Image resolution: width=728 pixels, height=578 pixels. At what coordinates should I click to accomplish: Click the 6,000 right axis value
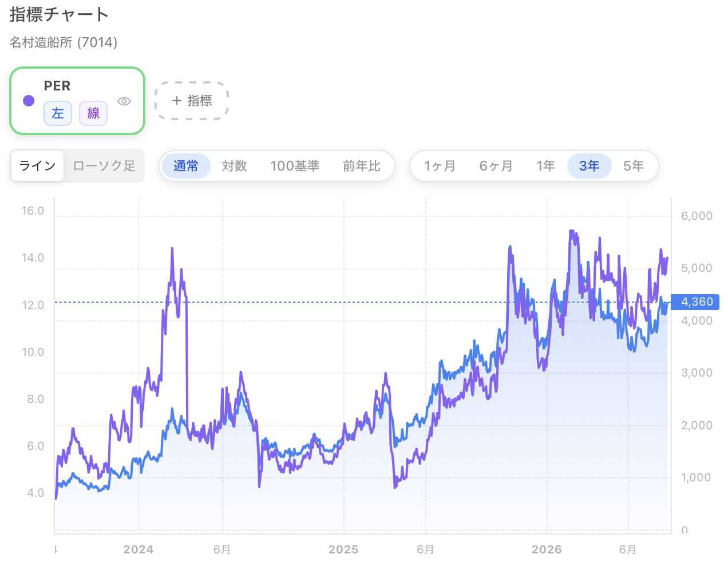697,216
